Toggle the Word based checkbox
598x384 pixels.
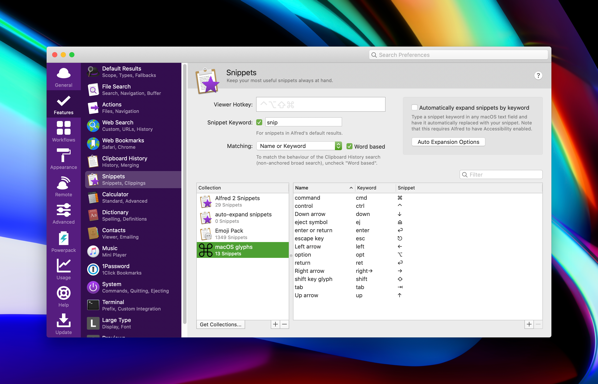point(349,146)
